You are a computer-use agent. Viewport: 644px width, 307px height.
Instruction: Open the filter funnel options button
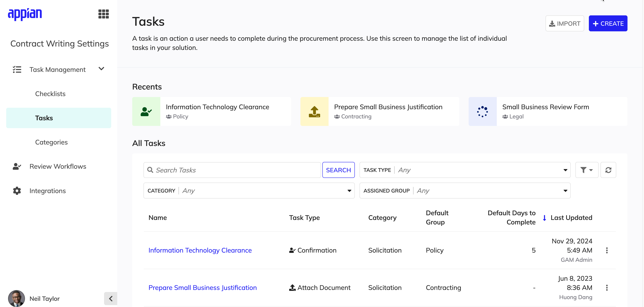tap(586, 170)
